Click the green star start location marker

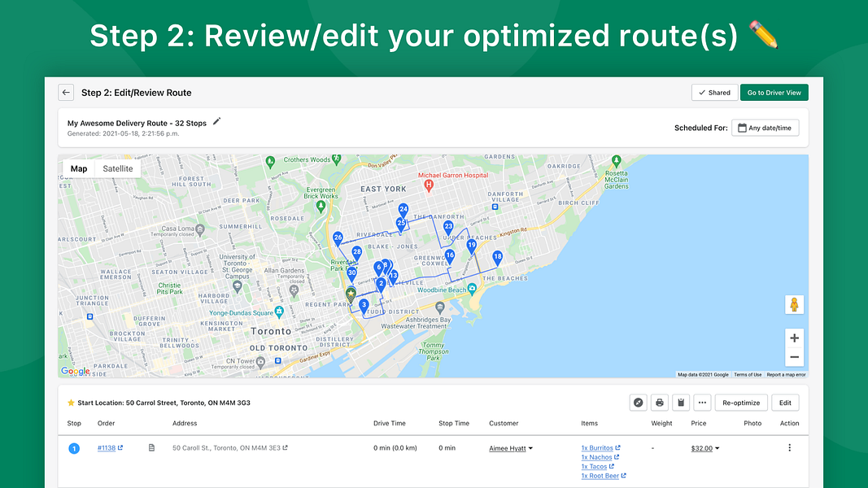click(x=351, y=294)
